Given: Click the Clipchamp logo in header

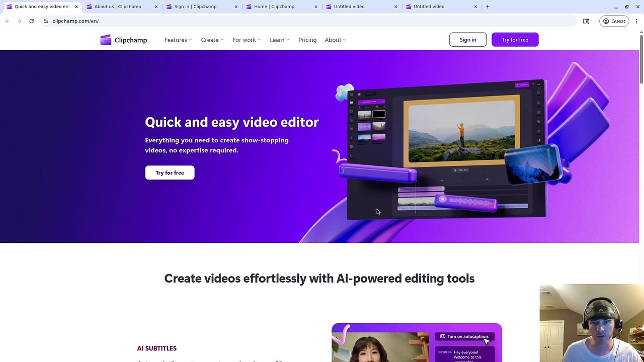Looking at the screenshot, I should [x=124, y=40].
